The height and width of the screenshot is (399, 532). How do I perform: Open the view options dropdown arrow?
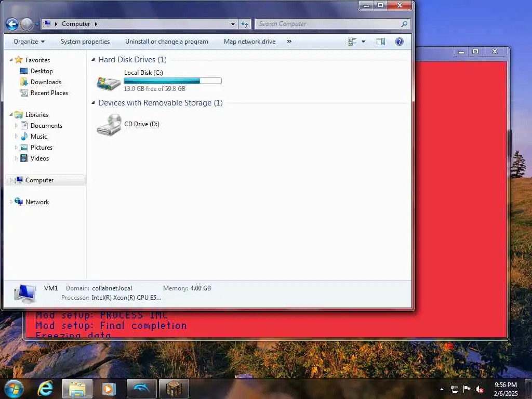pyautogui.click(x=363, y=42)
